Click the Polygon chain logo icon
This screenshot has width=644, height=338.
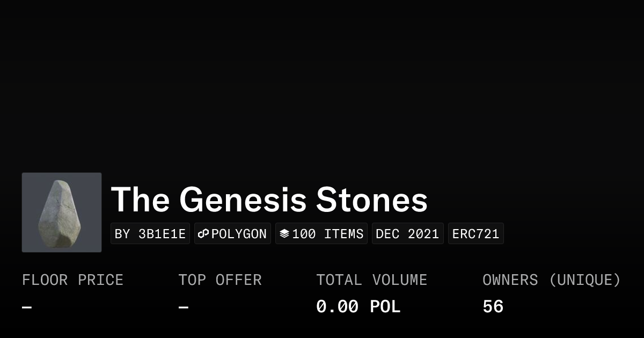(x=203, y=234)
